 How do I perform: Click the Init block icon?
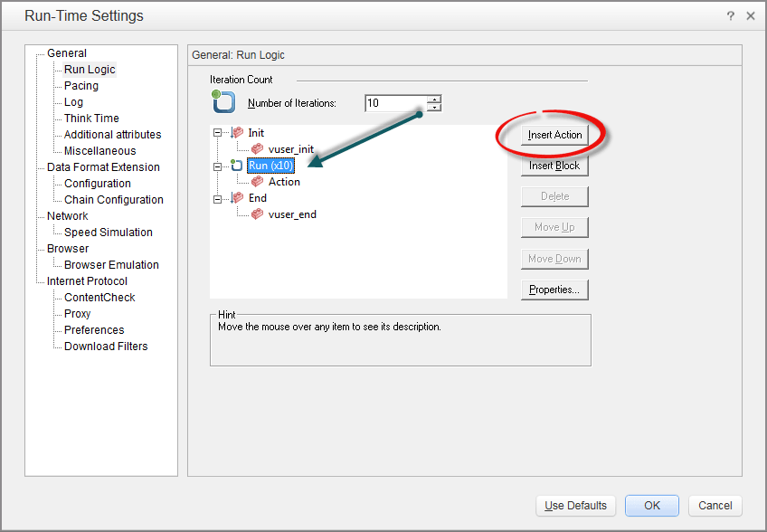pos(237,133)
